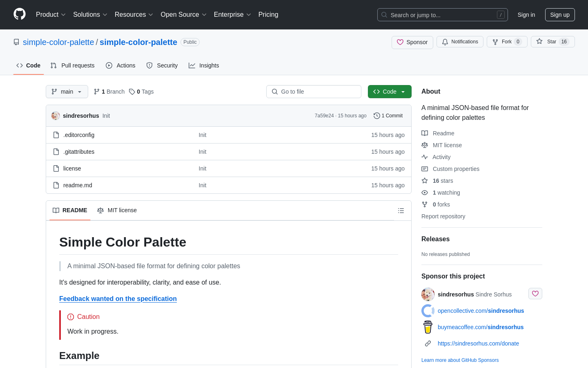This screenshot has height=368, width=588.
Task: Open the main branch selector dropdown
Action: click(x=67, y=92)
